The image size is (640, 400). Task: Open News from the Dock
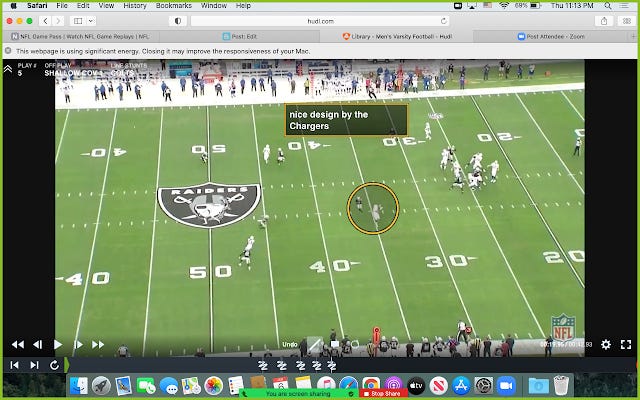pyautogui.click(x=438, y=385)
